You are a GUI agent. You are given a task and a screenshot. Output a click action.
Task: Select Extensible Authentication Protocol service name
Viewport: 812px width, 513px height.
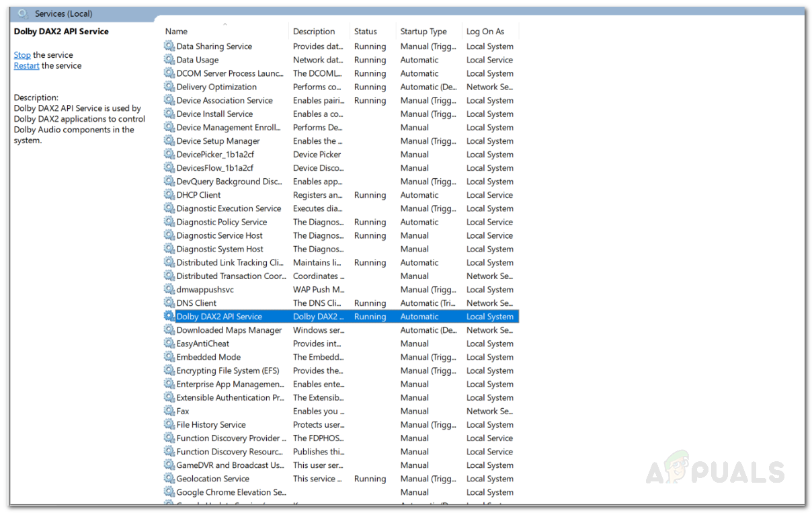click(231, 397)
